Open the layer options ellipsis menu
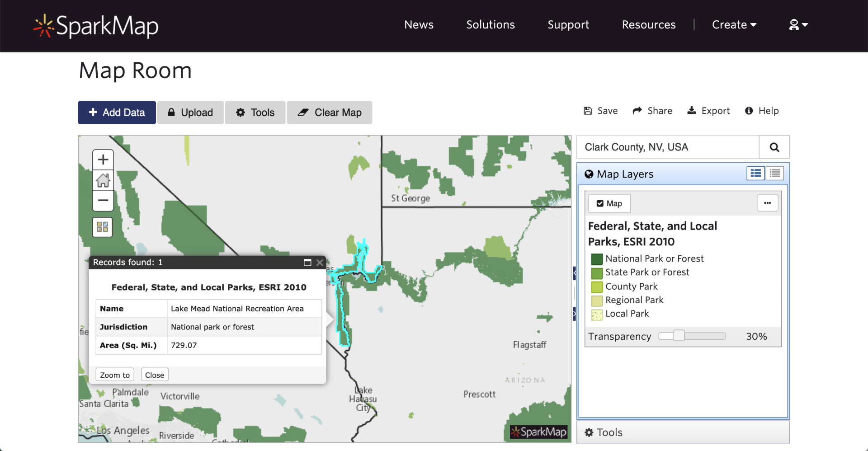The height and width of the screenshot is (451, 868). click(x=767, y=203)
